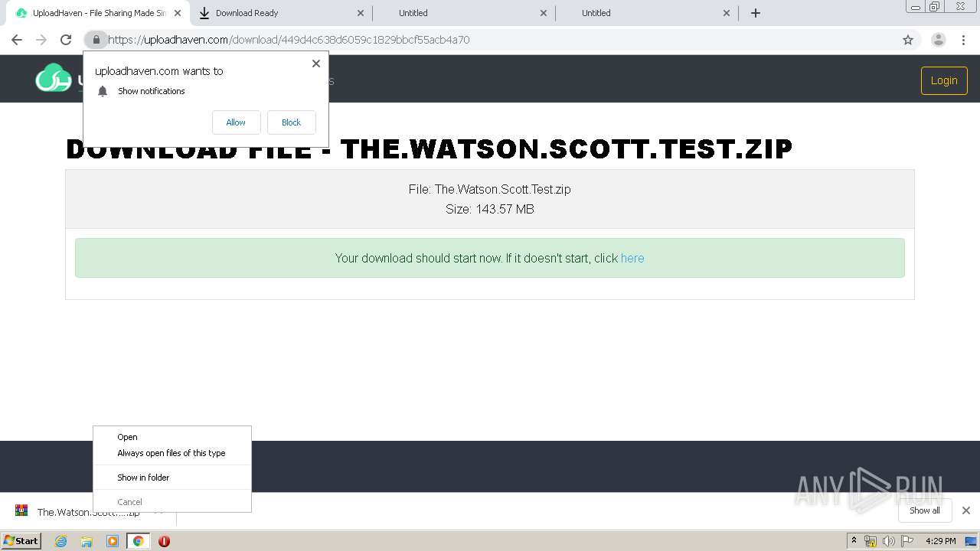Screen dimensions: 980x551
Task: Click the 'here' download link
Action: coord(632,258)
